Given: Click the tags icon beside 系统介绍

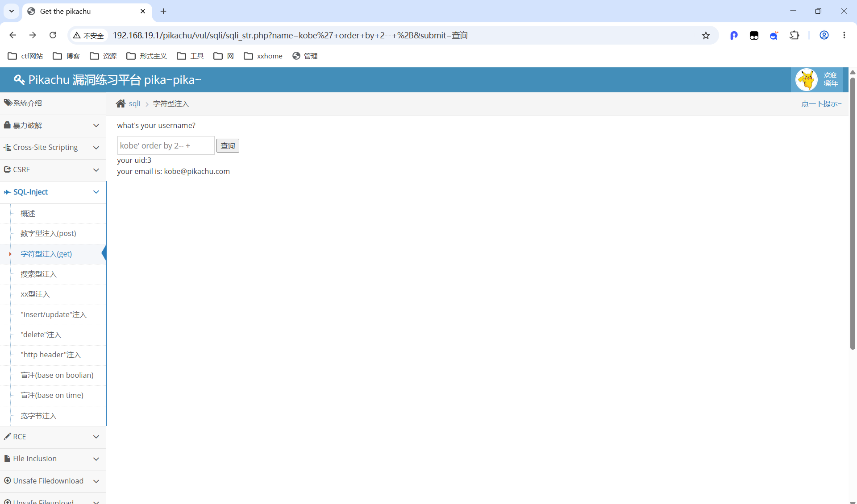Looking at the screenshot, I should click(8, 103).
